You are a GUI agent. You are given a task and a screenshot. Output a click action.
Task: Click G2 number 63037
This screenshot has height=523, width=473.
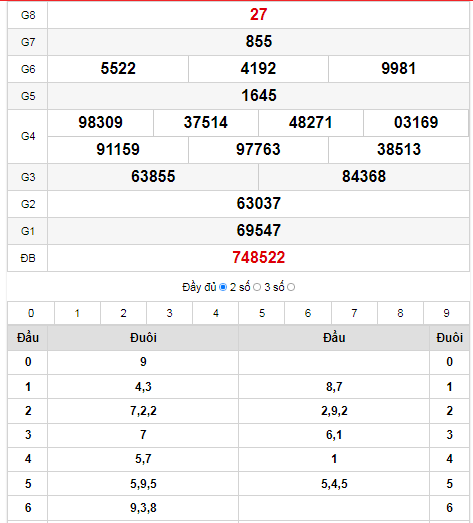(259, 203)
